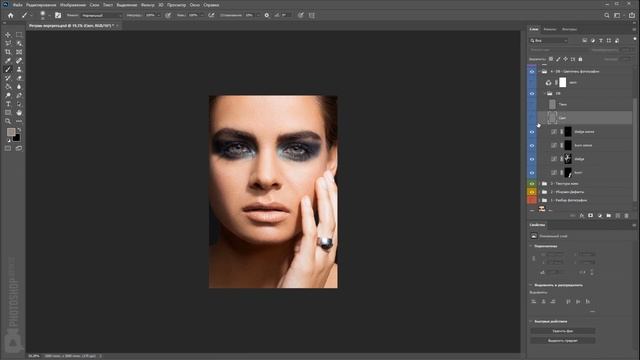Click the switch foreground/background colors arrow

pyautogui.click(x=19, y=130)
